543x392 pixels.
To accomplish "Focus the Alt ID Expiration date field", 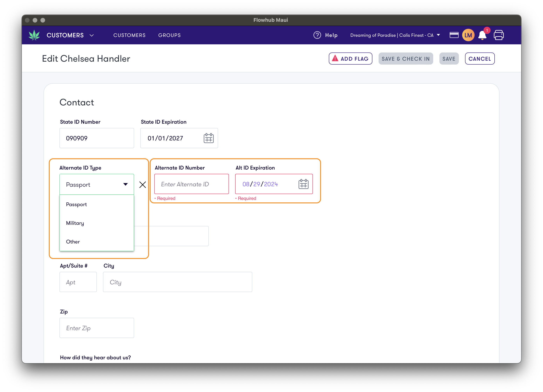I will [274, 184].
